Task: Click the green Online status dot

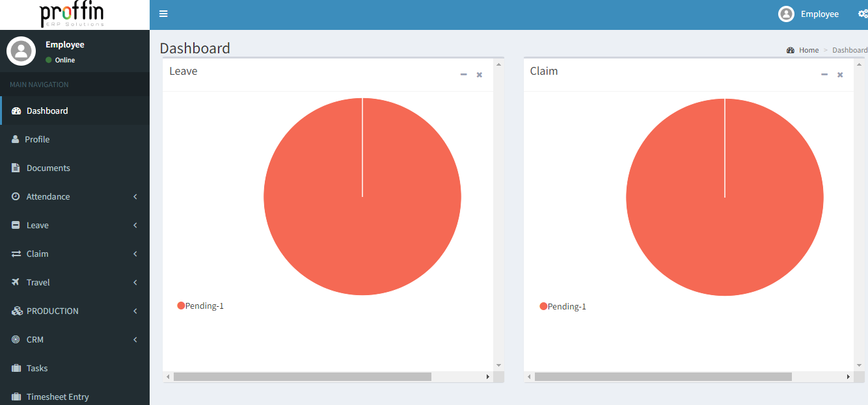Action: 49,60
